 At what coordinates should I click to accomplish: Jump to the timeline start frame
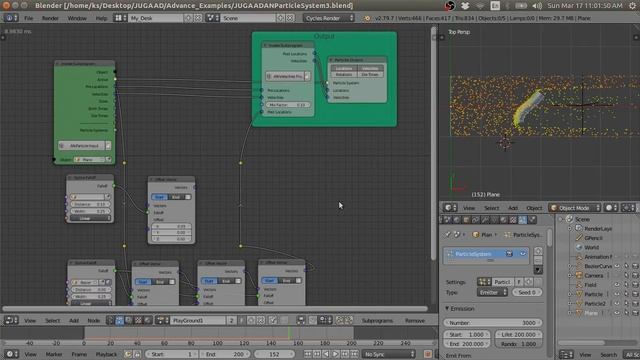coord(307,354)
